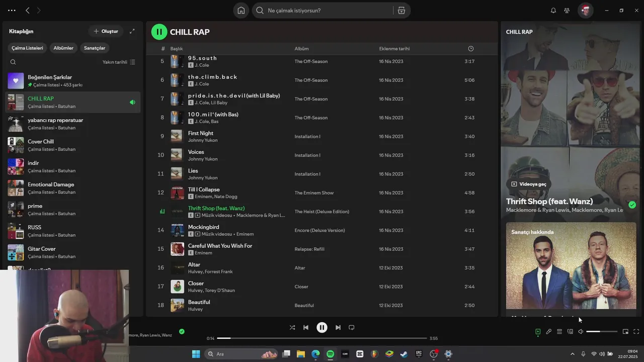644x362 pixels.
Task: Click the search field Ne çalmak istiyorsun?
Action: point(322,11)
